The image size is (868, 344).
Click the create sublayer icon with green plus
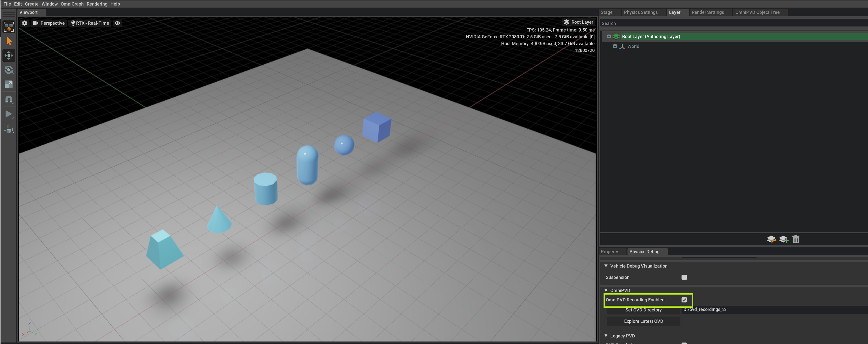tap(784, 239)
